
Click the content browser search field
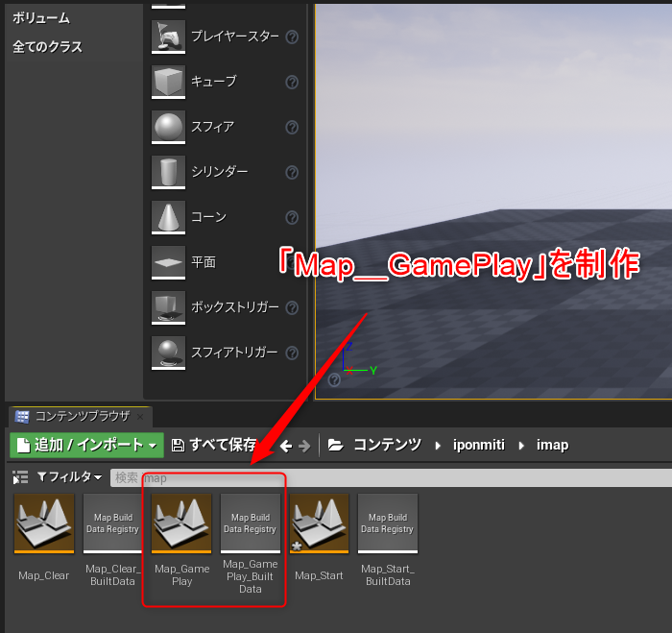coord(384,477)
